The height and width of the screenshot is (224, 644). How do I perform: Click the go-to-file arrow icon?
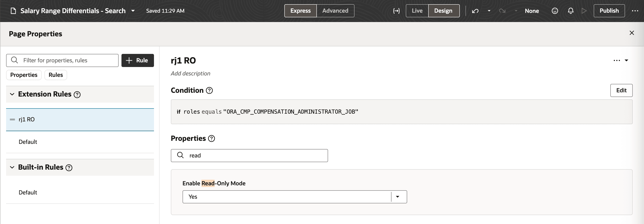(x=396, y=11)
